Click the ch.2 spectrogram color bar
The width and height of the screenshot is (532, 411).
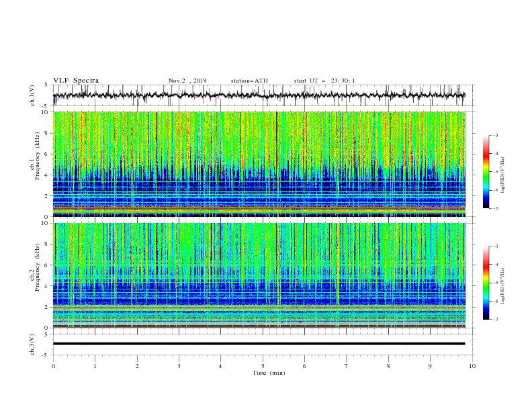(486, 283)
